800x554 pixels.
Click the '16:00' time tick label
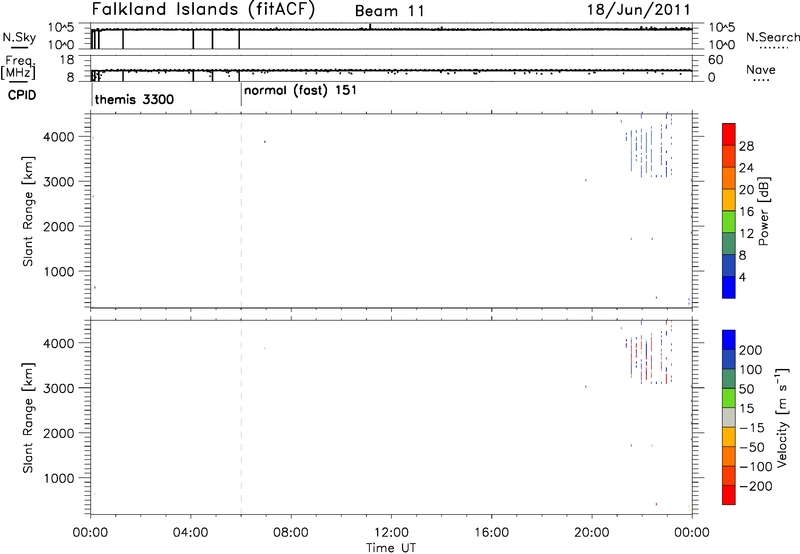click(x=491, y=533)
